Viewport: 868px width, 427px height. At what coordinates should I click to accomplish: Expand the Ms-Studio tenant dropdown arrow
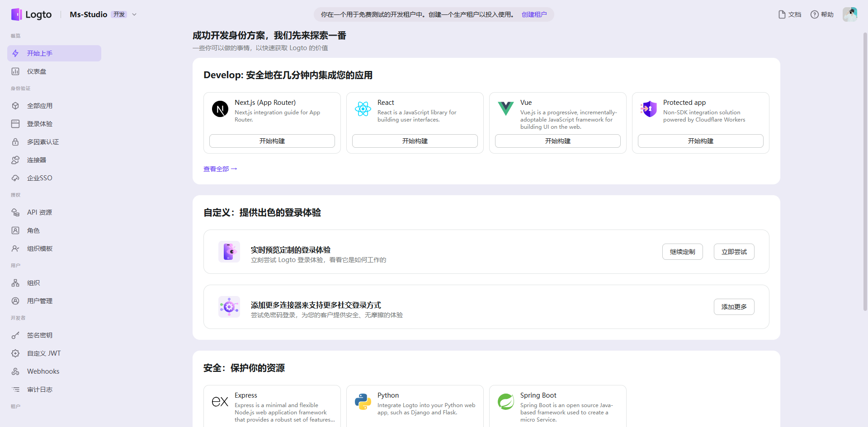[134, 14]
